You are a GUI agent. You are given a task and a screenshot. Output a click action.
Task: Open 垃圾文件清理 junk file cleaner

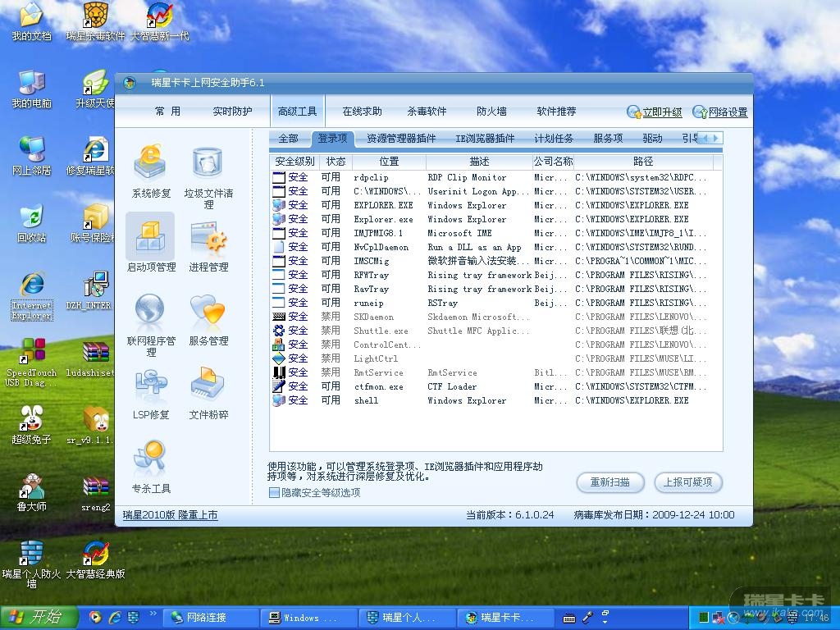[208, 177]
